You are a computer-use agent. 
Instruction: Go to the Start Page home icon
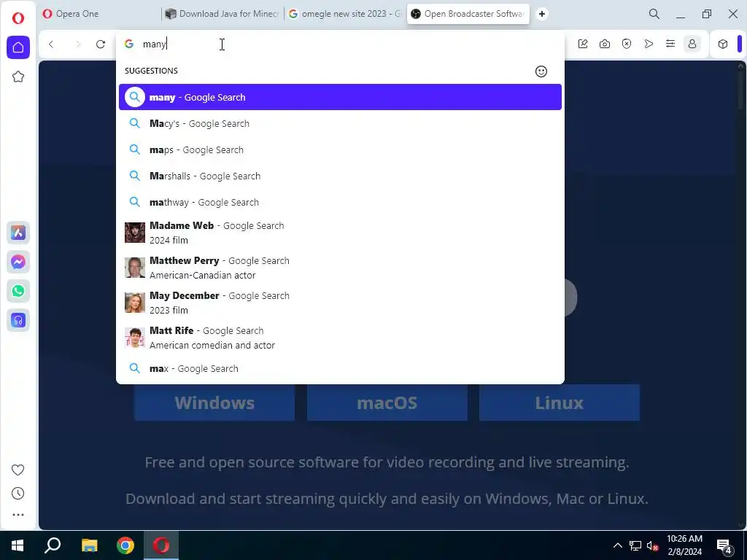(x=18, y=47)
